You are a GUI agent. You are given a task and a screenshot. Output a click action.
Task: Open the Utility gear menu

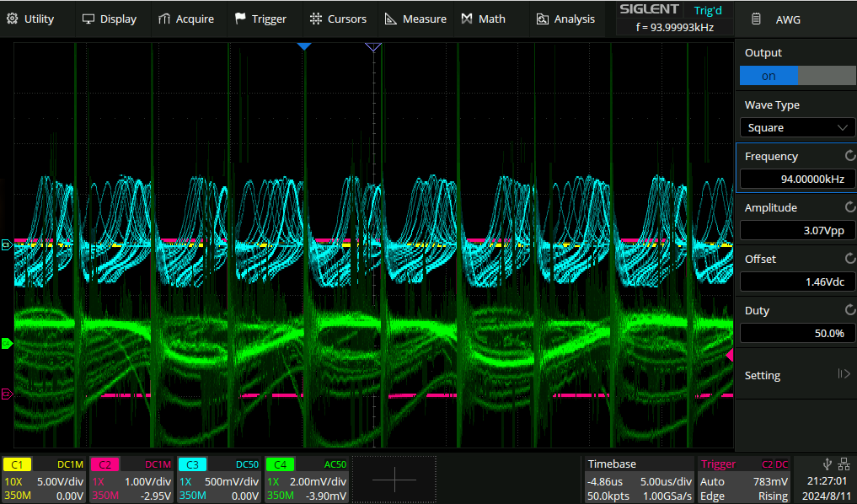coord(29,19)
